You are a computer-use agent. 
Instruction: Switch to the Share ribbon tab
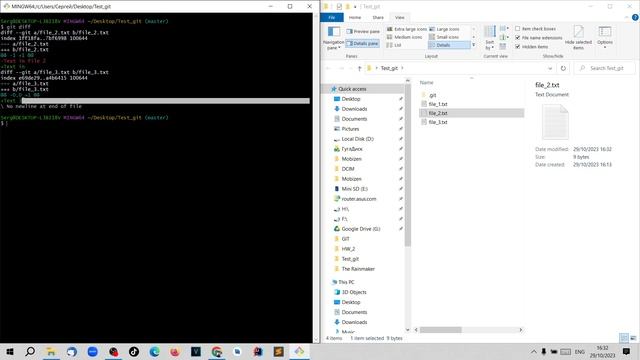tap(378, 18)
